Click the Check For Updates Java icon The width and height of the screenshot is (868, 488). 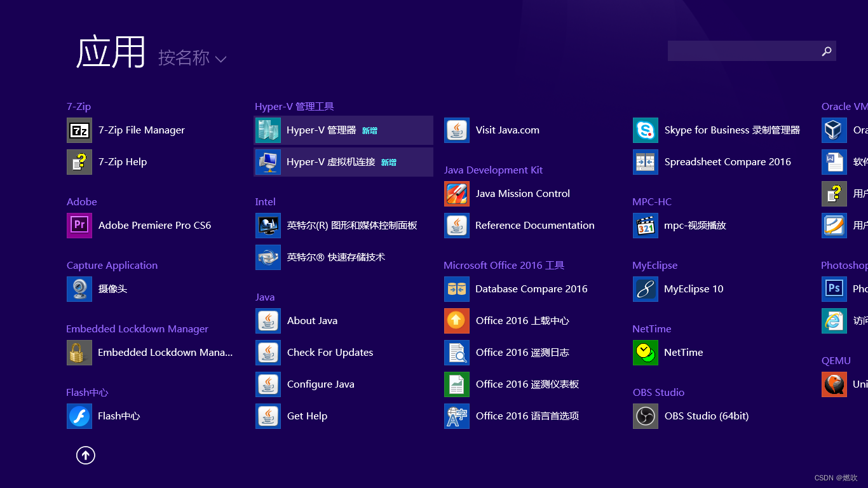pyautogui.click(x=268, y=353)
